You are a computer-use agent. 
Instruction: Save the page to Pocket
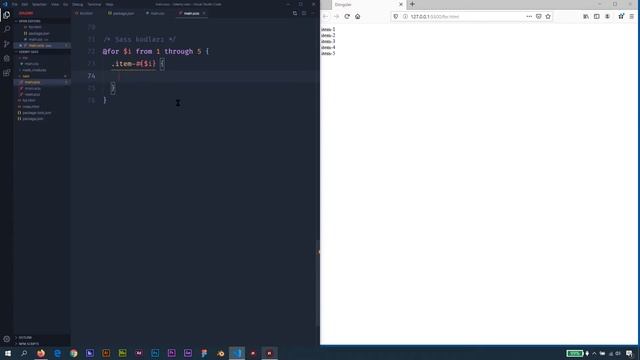[x=538, y=16]
